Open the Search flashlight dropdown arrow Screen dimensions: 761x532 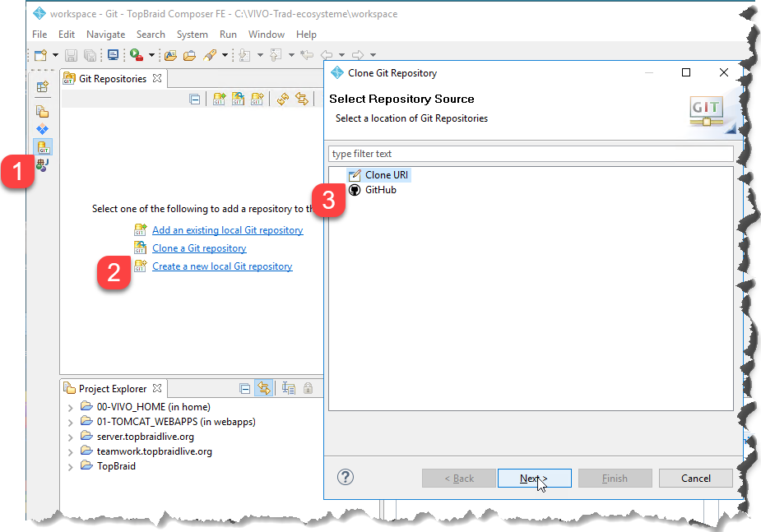pyautogui.click(x=225, y=55)
